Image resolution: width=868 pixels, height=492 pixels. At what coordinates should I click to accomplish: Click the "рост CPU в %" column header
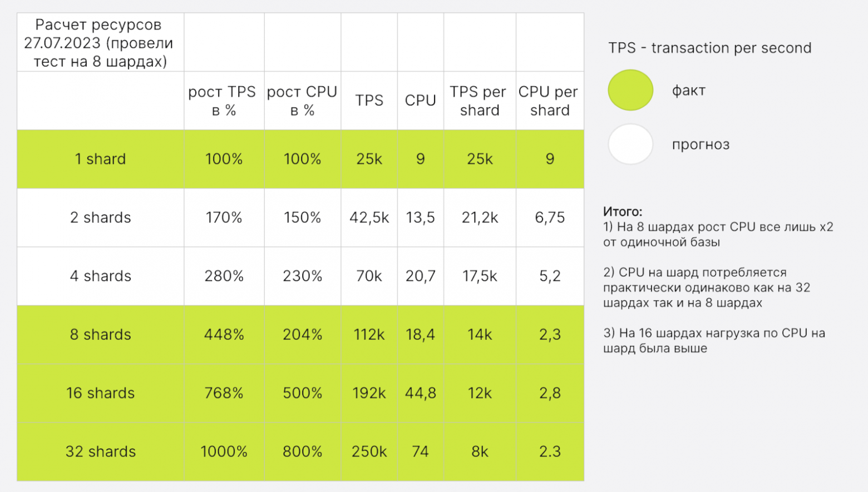pyautogui.click(x=302, y=101)
